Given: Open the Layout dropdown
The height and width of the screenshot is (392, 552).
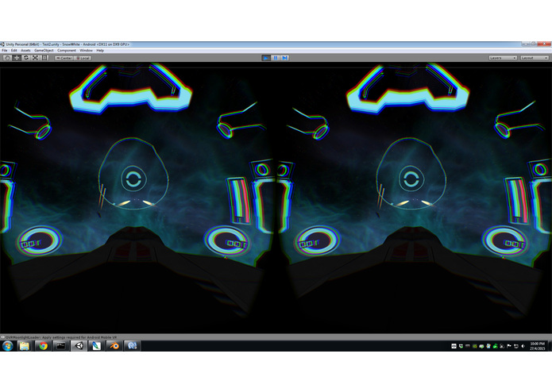Looking at the screenshot, I should tap(535, 58).
